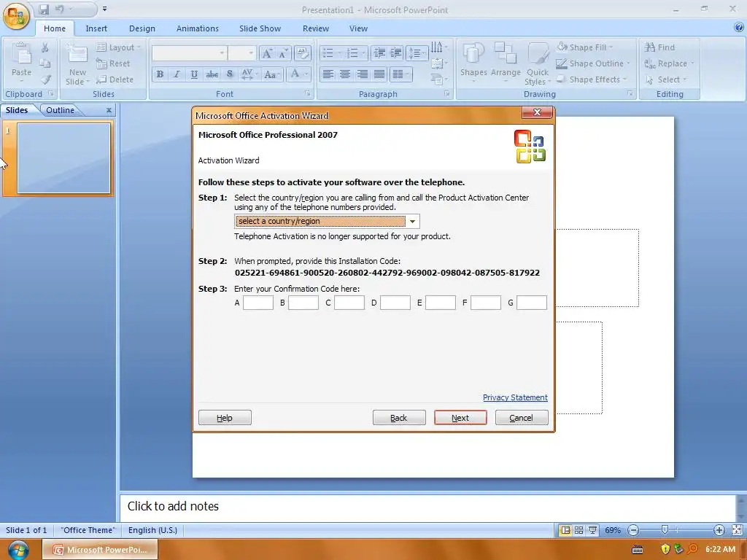The width and height of the screenshot is (747, 560).
Task: Select slide 1 thumbnail
Action: click(x=64, y=158)
